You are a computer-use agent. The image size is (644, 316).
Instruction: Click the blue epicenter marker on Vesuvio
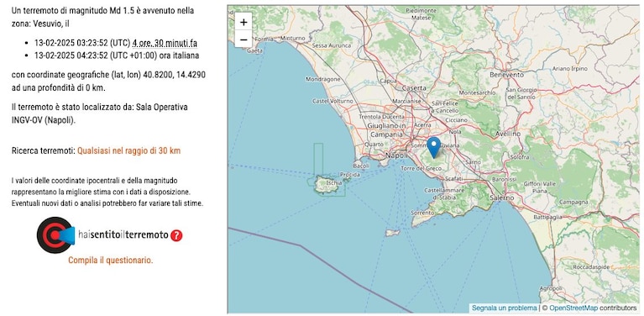coord(434,148)
